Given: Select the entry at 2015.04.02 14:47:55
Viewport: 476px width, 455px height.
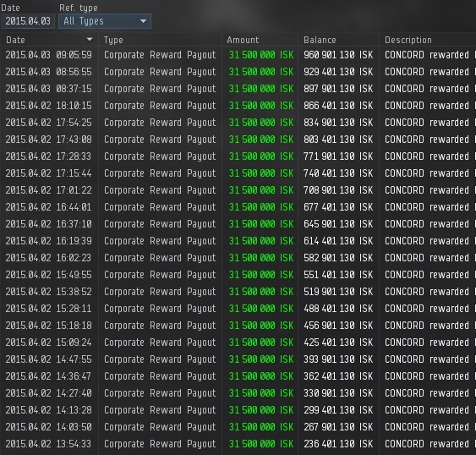Looking at the screenshot, I should click(238, 359).
